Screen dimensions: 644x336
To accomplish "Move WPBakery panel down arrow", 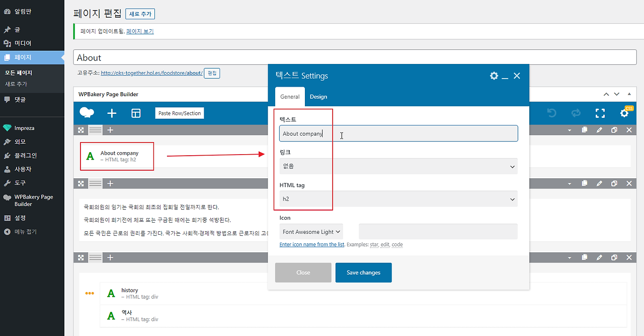I will (x=617, y=94).
